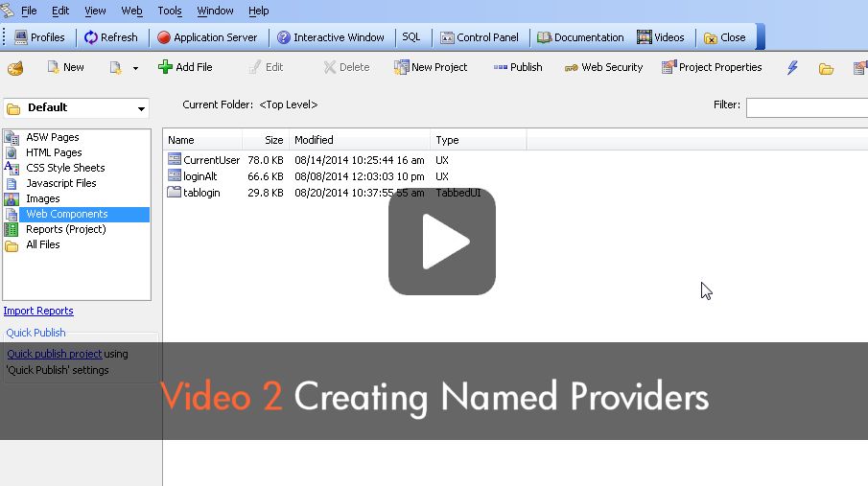The height and width of the screenshot is (486, 868).
Task: Select CSS Style Sheets category
Action: tap(65, 168)
